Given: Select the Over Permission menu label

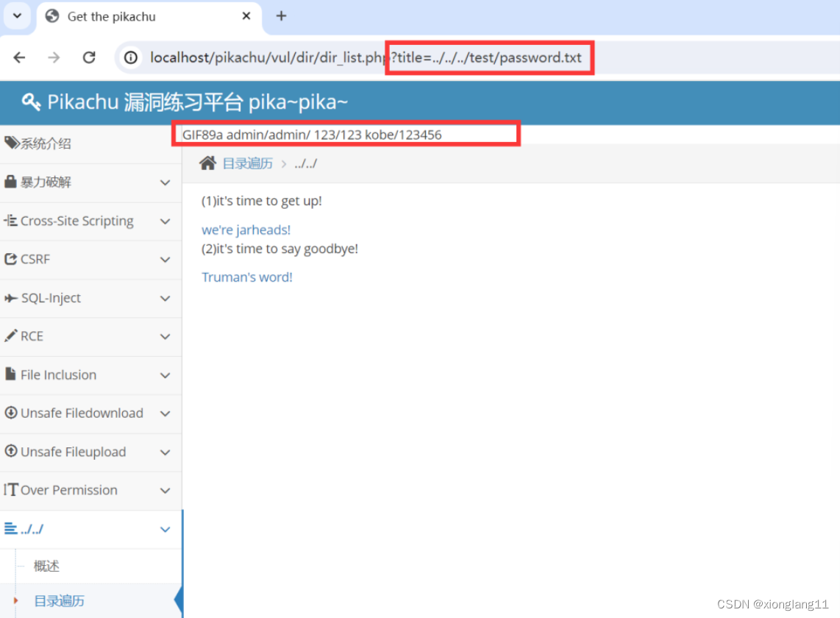Looking at the screenshot, I should (x=68, y=490).
